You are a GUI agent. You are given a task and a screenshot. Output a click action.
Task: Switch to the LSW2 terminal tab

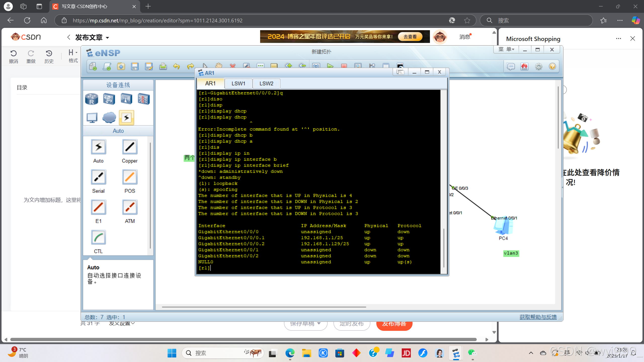266,83
